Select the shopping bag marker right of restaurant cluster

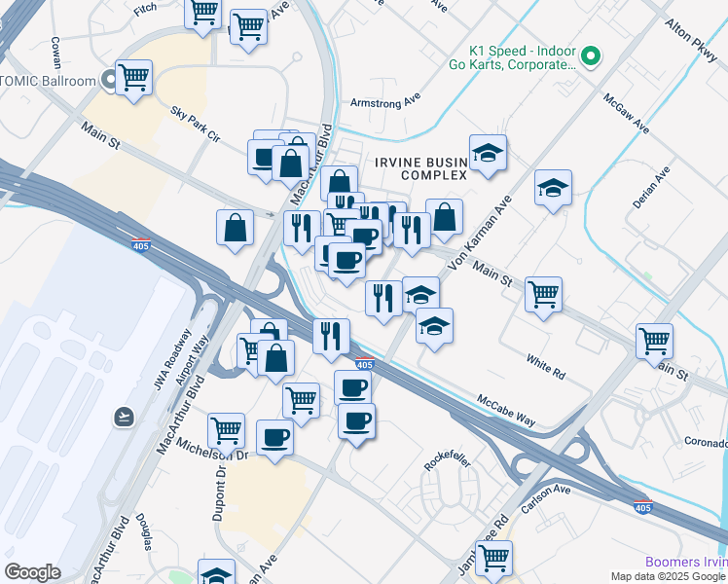[x=445, y=220]
